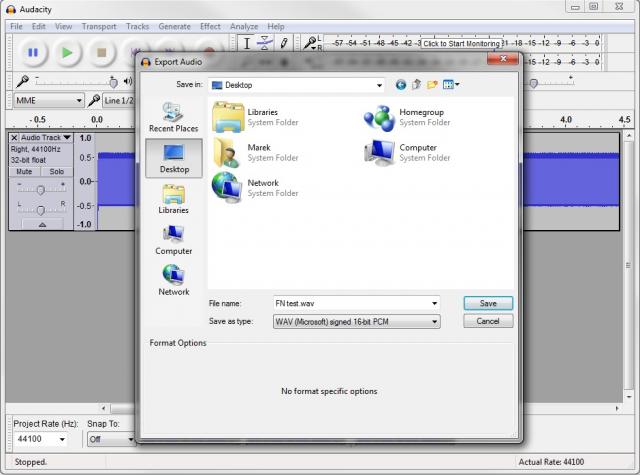Select the Network system folder in file list
This screenshot has height=475, width=640.
[256, 188]
